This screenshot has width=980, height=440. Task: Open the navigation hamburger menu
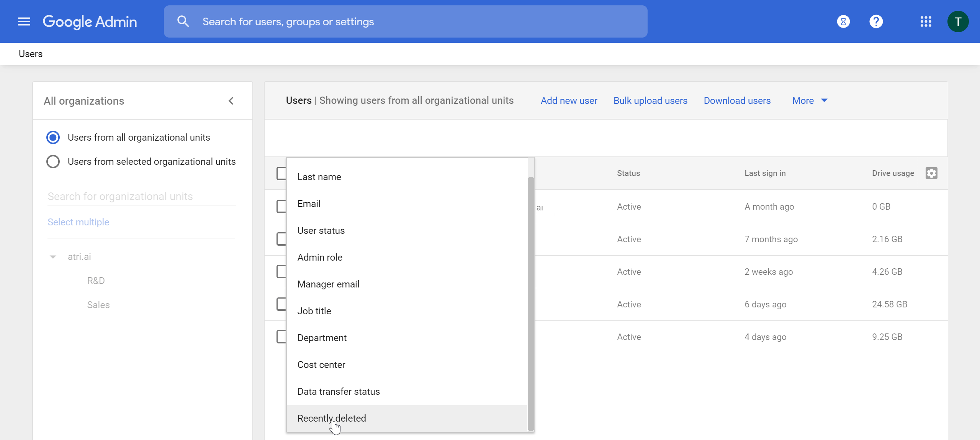point(23,21)
